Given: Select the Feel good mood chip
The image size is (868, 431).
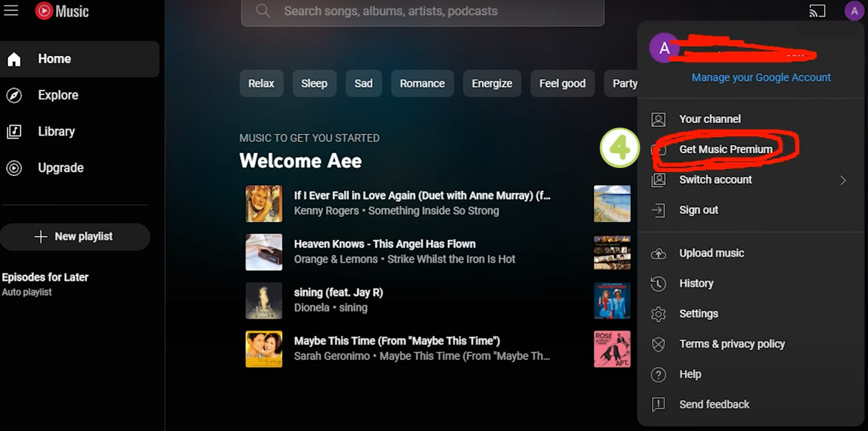Looking at the screenshot, I should click(562, 83).
